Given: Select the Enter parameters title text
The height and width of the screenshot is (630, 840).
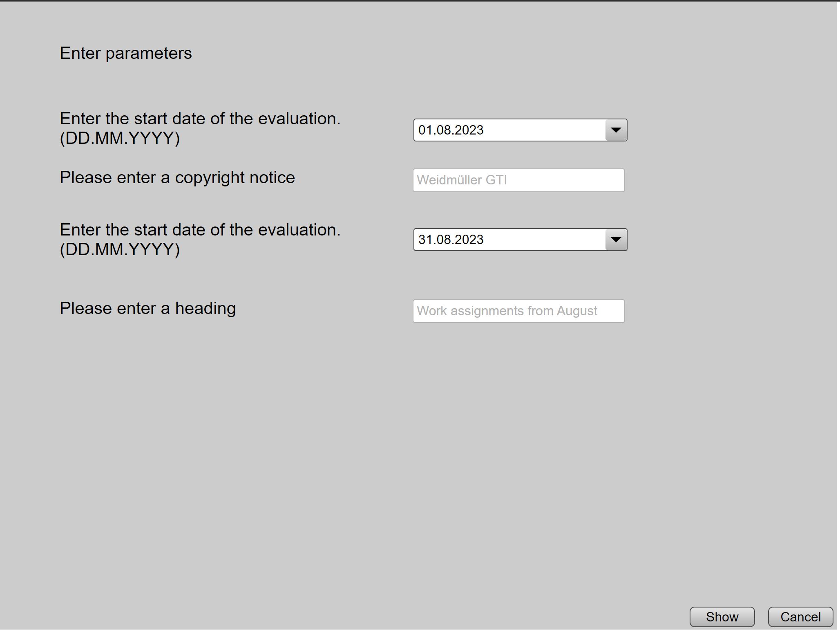Looking at the screenshot, I should coord(126,53).
